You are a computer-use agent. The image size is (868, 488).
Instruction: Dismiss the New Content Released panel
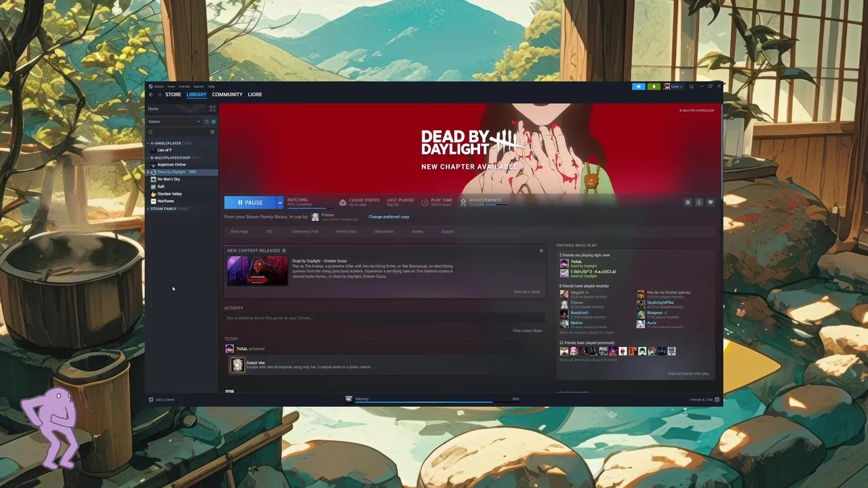pos(541,251)
